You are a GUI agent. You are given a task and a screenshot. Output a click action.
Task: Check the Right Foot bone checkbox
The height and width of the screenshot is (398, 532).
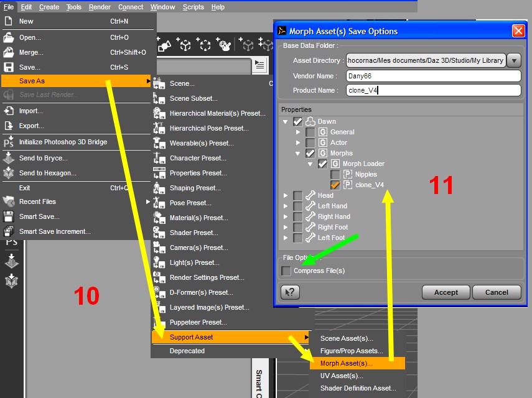point(297,227)
